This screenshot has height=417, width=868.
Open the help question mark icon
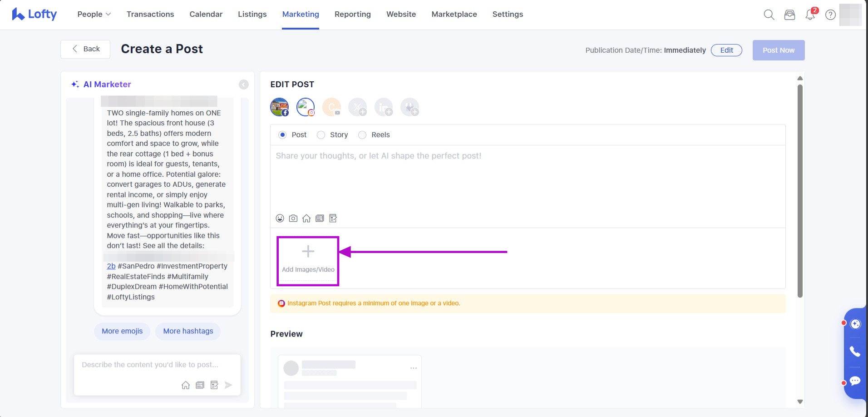click(830, 15)
